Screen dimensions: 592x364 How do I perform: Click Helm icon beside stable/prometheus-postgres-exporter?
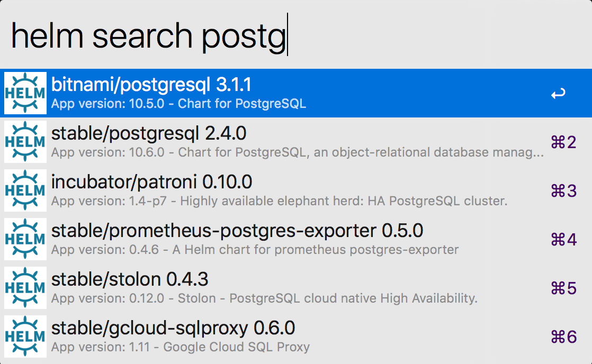click(x=25, y=239)
